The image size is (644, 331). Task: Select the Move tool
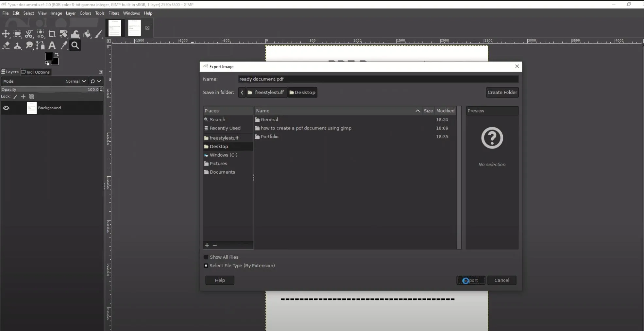coord(6,34)
